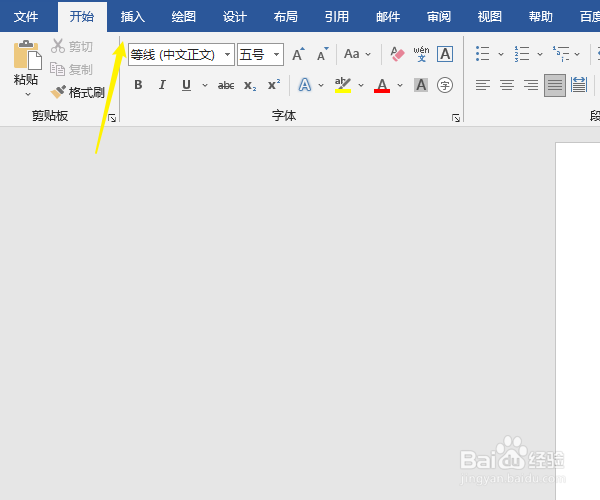Open the Bullets library dropdown arrow
This screenshot has height=500, width=600.
(x=501, y=54)
